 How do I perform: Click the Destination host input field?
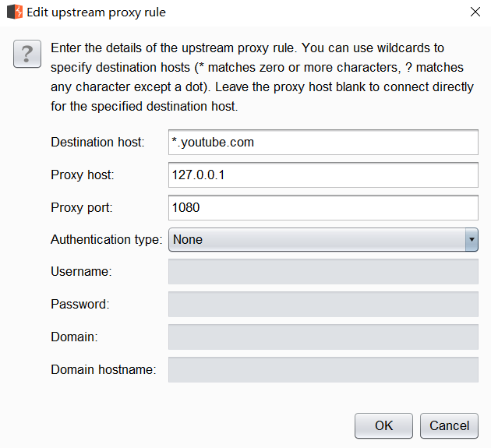pyautogui.click(x=323, y=143)
